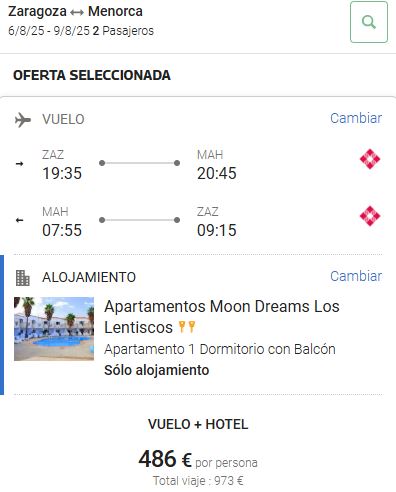Click the trip dates and passengers line

coord(81,31)
